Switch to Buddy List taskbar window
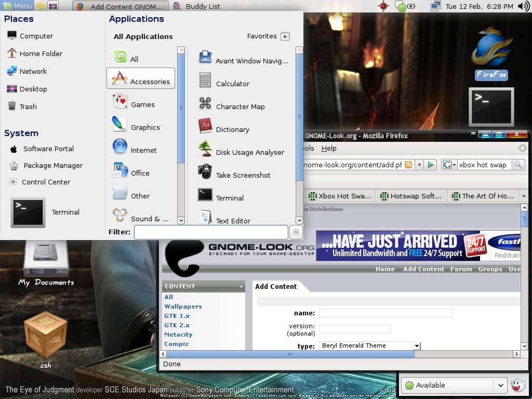The height and width of the screenshot is (399, 532). click(x=197, y=6)
